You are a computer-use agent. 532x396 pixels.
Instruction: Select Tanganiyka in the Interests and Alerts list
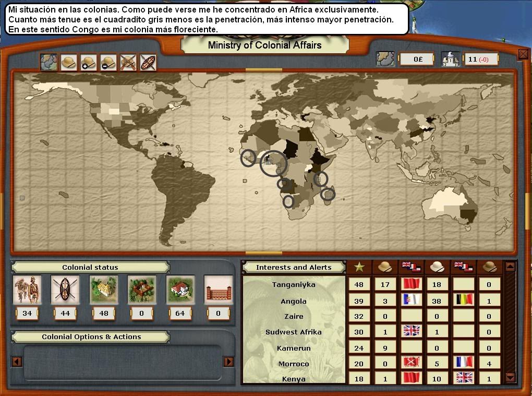click(294, 285)
